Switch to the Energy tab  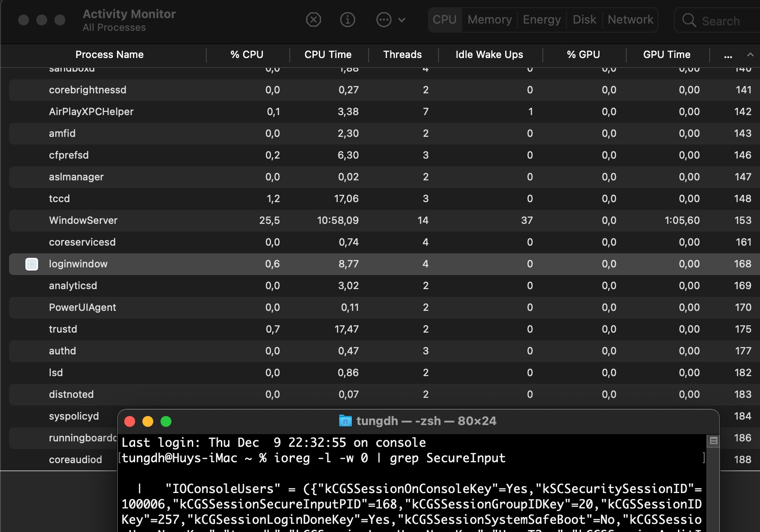click(x=542, y=20)
